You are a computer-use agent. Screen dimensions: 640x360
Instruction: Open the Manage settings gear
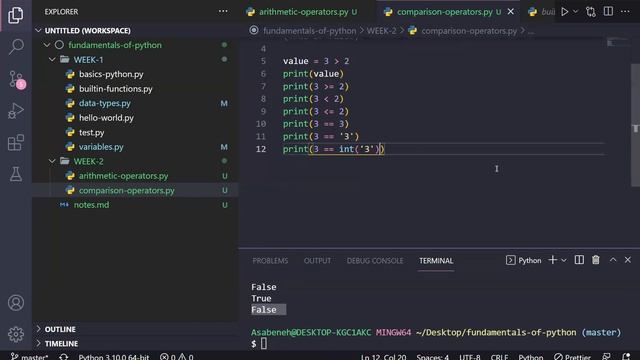coord(16,334)
